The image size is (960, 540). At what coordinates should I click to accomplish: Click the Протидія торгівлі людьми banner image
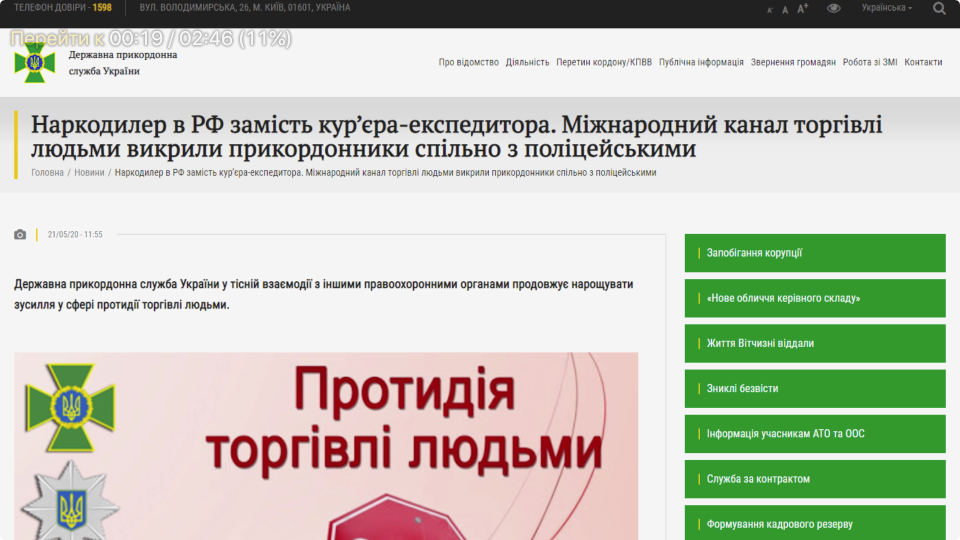pyautogui.click(x=326, y=446)
